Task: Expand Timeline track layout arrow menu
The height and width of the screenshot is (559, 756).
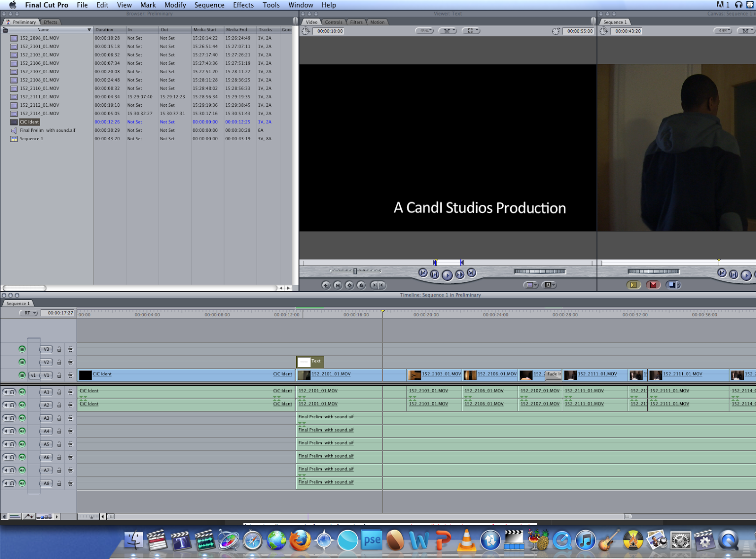Action: pos(57,517)
